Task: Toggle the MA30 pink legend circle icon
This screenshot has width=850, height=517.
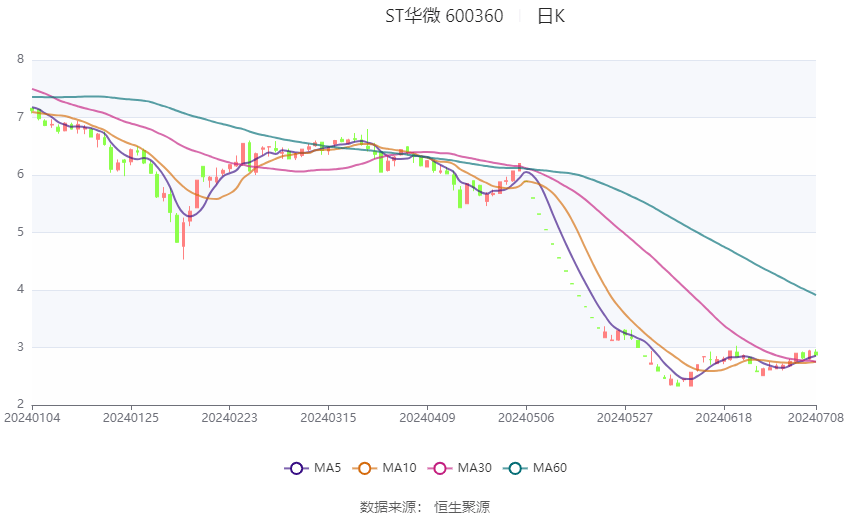Action: pyautogui.click(x=440, y=468)
